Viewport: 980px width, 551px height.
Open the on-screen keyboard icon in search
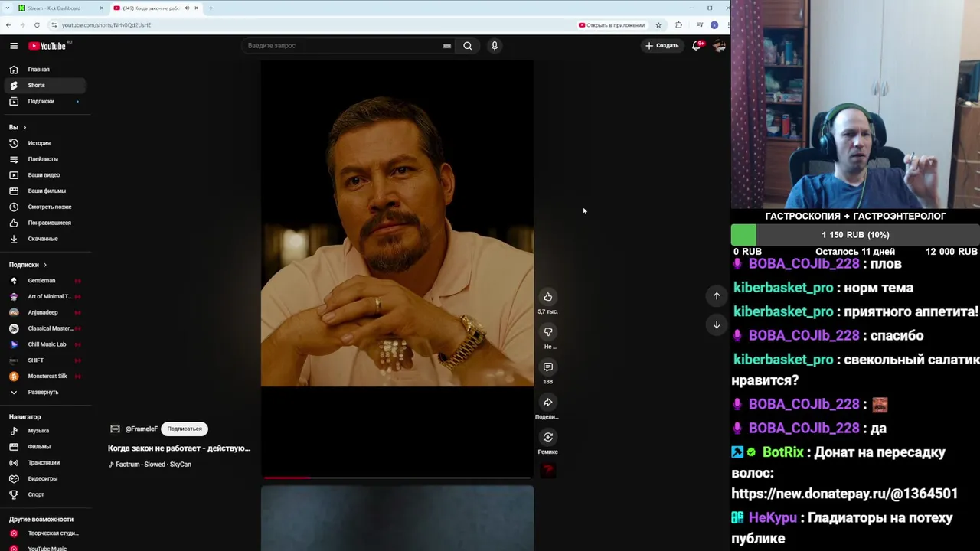pyautogui.click(x=447, y=46)
